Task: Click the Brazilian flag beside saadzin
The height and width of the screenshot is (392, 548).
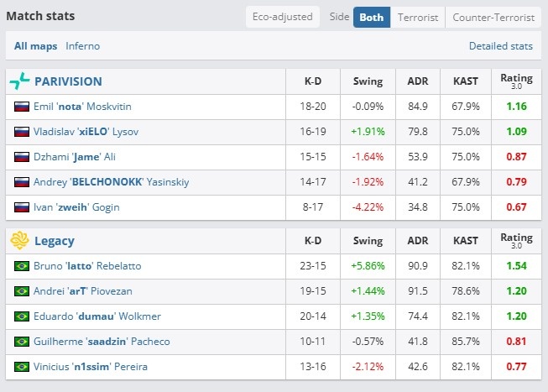Action: [x=22, y=342]
